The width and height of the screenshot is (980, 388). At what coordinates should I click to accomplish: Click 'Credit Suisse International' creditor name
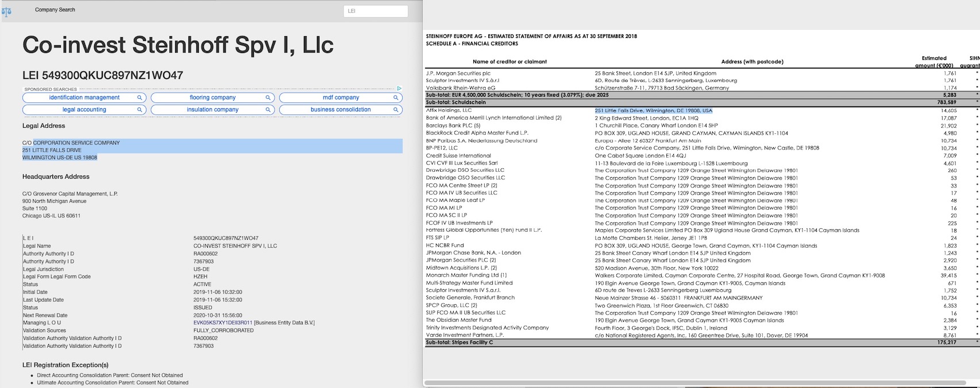458,156
